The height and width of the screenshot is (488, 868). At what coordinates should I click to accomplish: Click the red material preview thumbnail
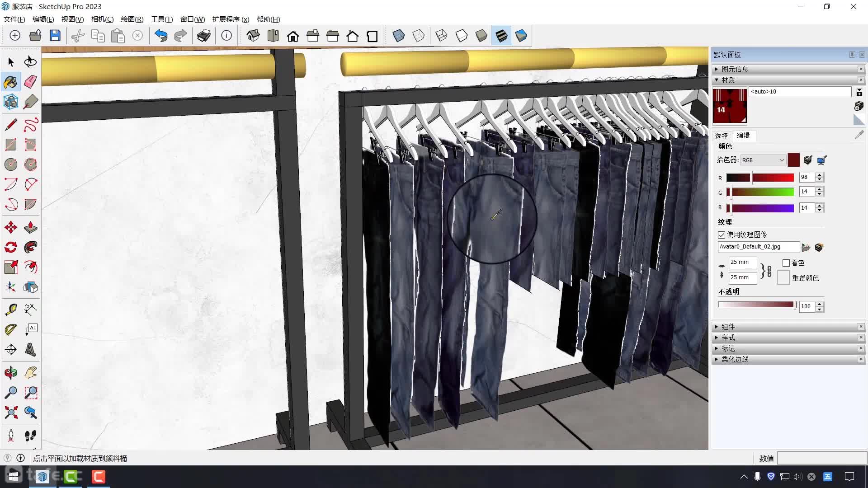(x=730, y=106)
